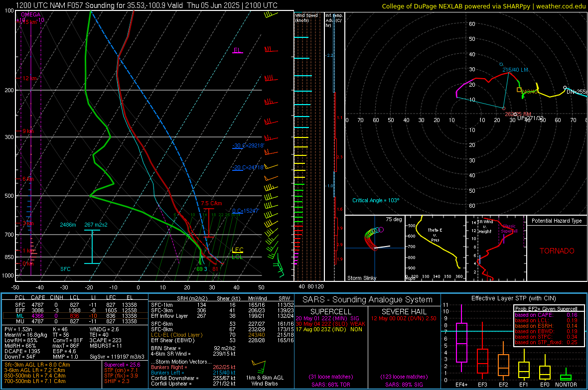
Task: Click the '262/25 RM' hodograph label
Action: tap(518, 114)
